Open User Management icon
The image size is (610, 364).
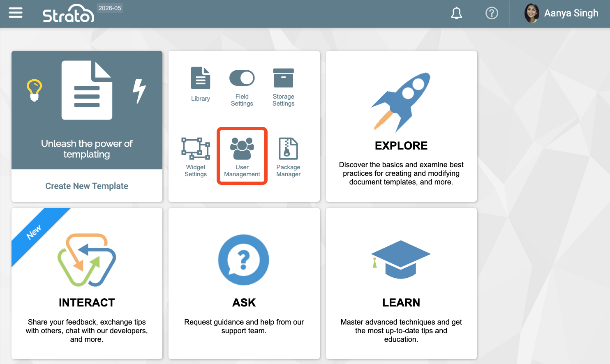[242, 149]
